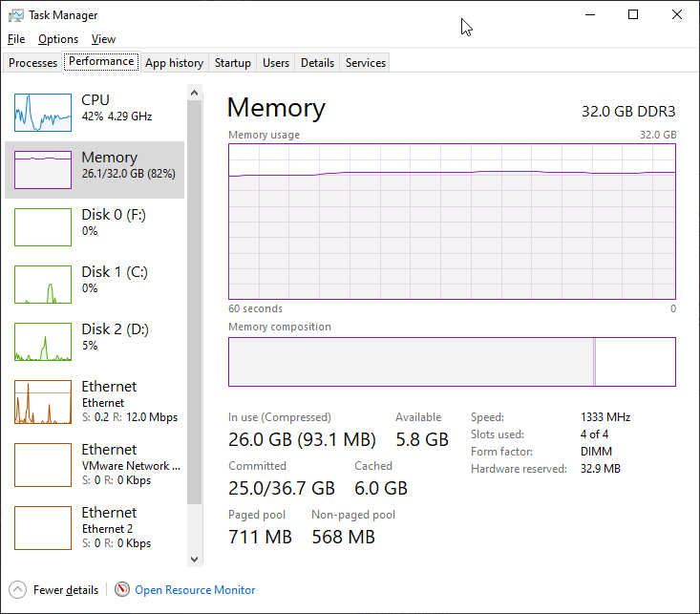
Task: Select the VMware Network Ethernet graph icon
Action: (x=43, y=465)
